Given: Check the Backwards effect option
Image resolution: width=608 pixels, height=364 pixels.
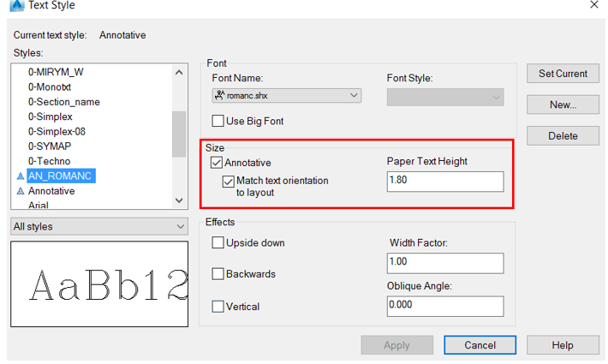Looking at the screenshot, I should point(218,274).
